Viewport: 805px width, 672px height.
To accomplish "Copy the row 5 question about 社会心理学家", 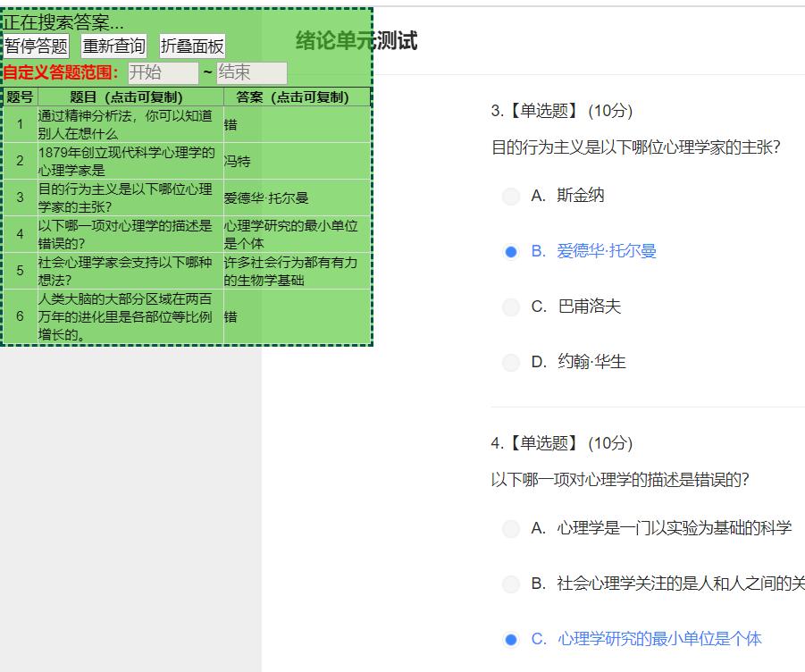I will coord(130,271).
